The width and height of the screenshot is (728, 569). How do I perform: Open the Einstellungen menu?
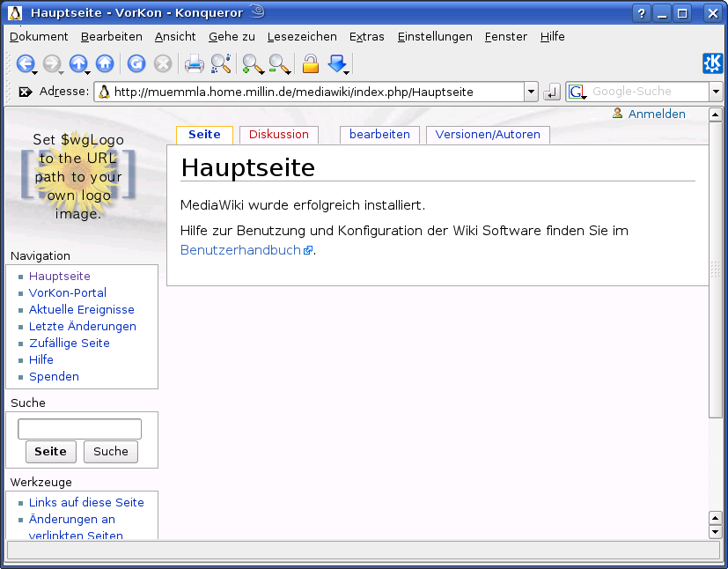(435, 37)
